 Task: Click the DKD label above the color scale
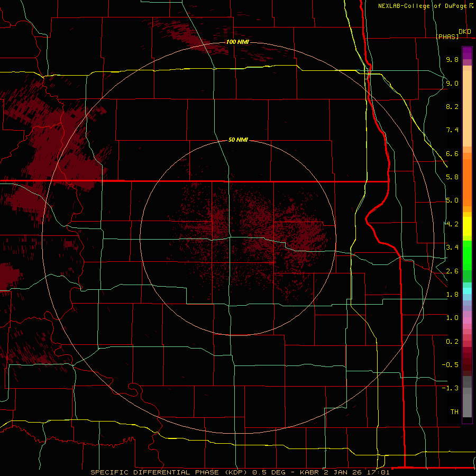[x=465, y=32]
